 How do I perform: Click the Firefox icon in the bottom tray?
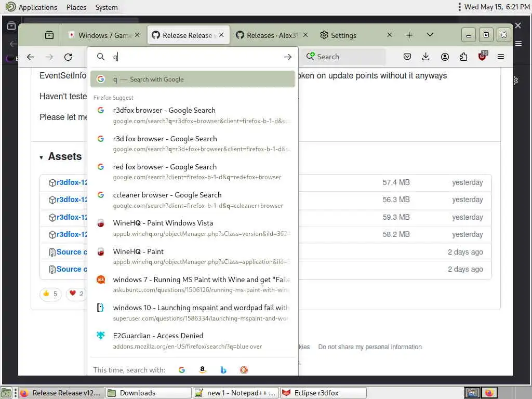coord(489,393)
